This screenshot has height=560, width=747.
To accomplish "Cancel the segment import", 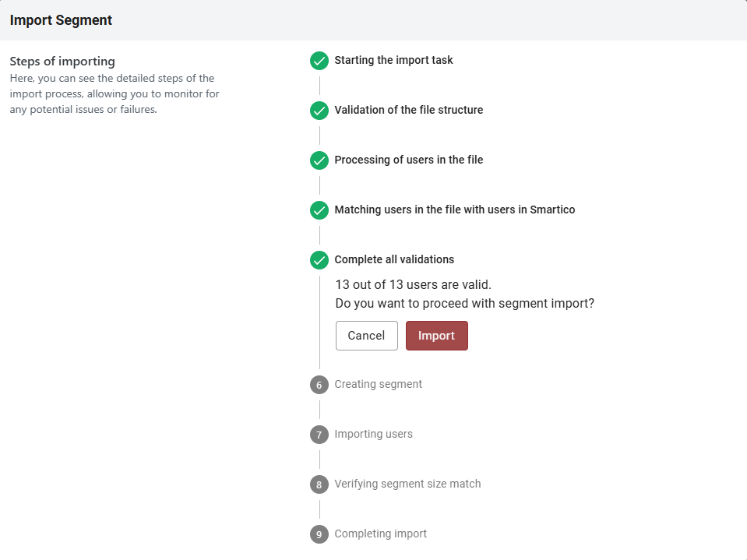I will (366, 336).
